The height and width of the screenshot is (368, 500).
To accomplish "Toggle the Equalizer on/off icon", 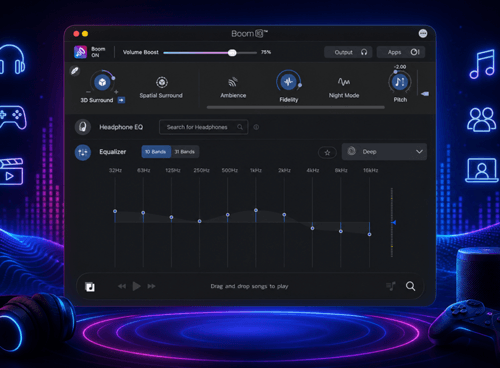I will (x=83, y=152).
